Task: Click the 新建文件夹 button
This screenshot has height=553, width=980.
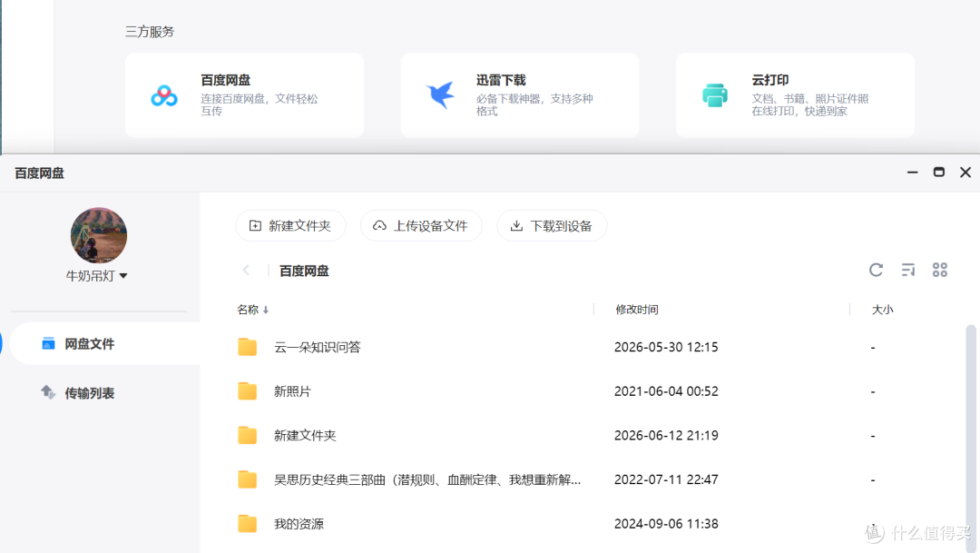Action: (290, 226)
